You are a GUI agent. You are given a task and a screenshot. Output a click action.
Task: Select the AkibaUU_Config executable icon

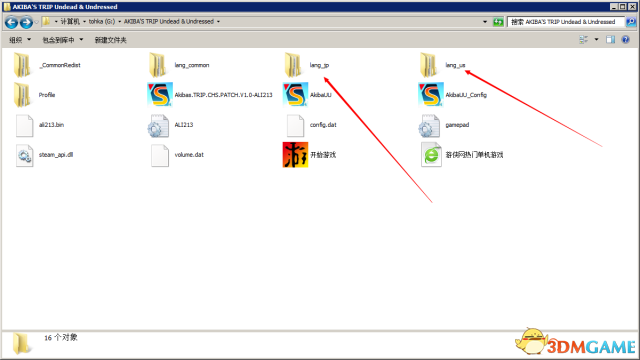click(431, 95)
